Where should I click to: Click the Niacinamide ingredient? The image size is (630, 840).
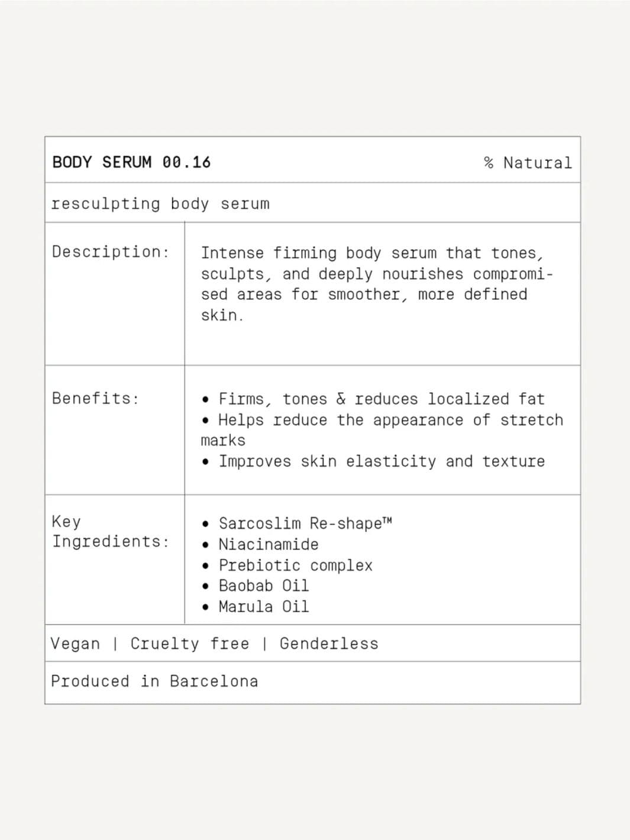coord(268,544)
